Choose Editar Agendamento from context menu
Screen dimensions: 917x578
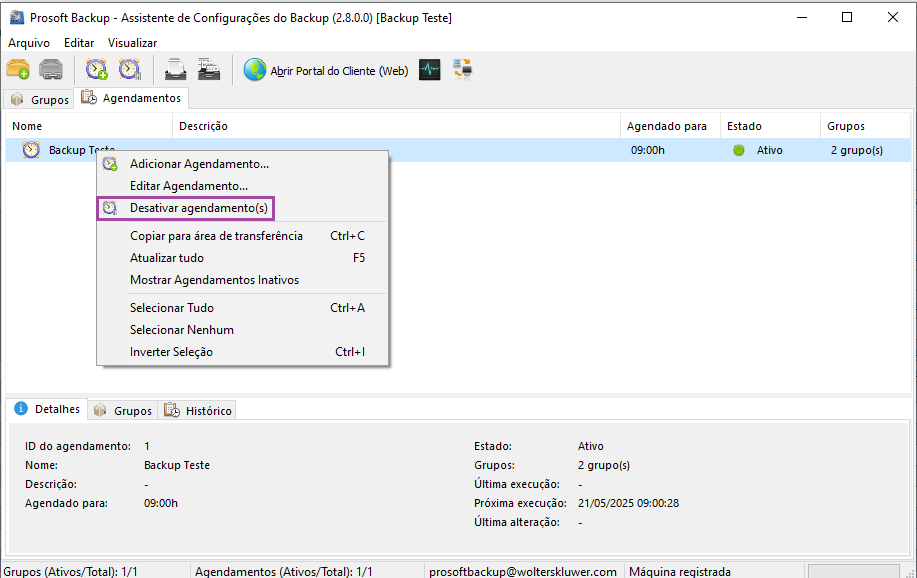coord(242,186)
